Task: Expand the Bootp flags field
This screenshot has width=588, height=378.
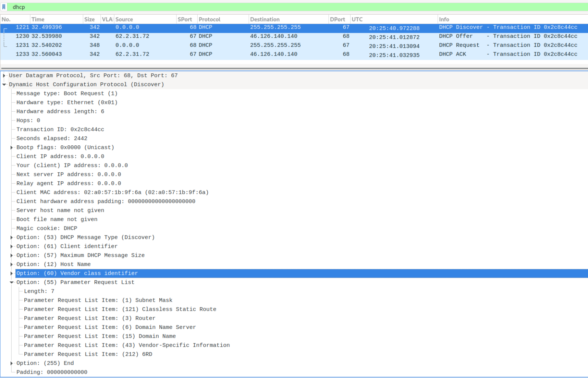Action: 12,148
